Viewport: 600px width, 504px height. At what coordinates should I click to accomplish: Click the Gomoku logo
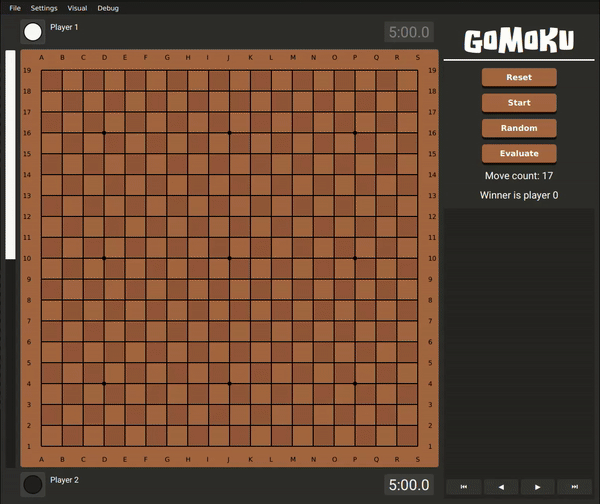[518, 42]
